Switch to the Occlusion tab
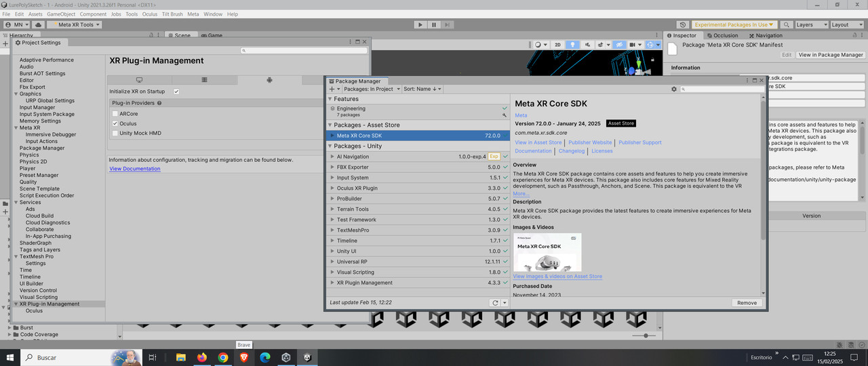This screenshot has height=366, width=868. tap(722, 35)
